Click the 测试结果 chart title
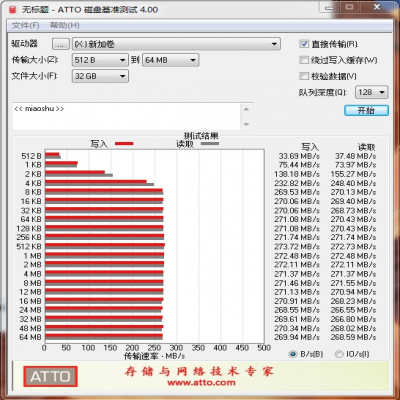Viewport: 400px width, 400px height. pos(201,136)
